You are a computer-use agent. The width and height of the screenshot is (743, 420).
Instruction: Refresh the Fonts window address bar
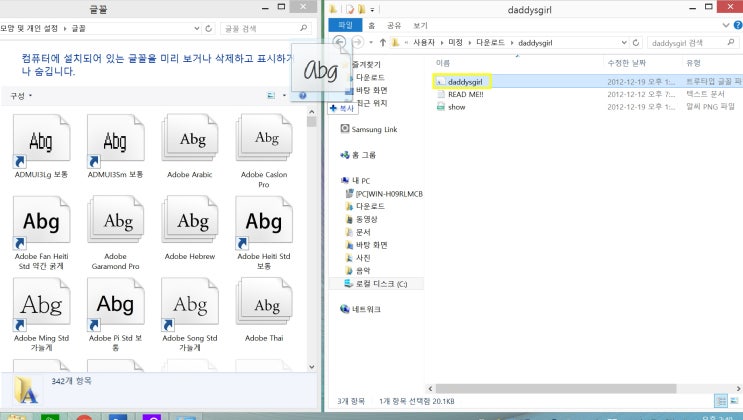click(208, 28)
